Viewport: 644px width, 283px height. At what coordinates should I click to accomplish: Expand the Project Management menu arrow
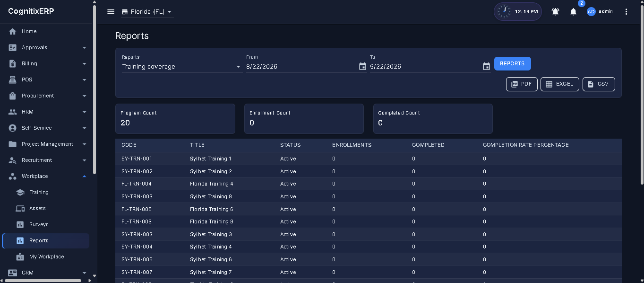point(84,144)
